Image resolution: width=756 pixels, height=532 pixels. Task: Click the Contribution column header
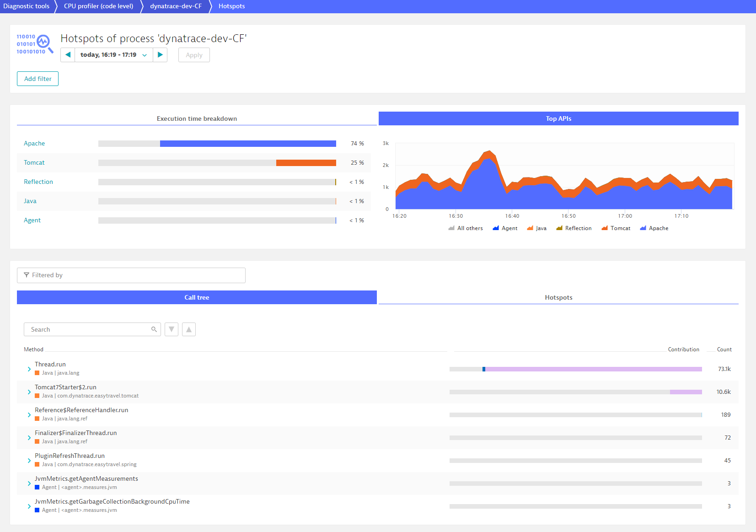[x=683, y=349]
